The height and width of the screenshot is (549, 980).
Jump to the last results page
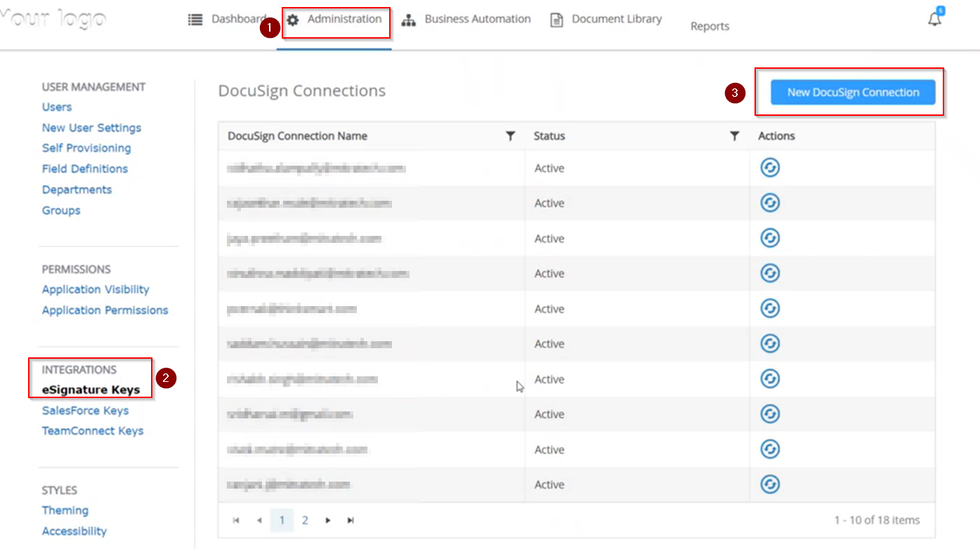[351, 520]
